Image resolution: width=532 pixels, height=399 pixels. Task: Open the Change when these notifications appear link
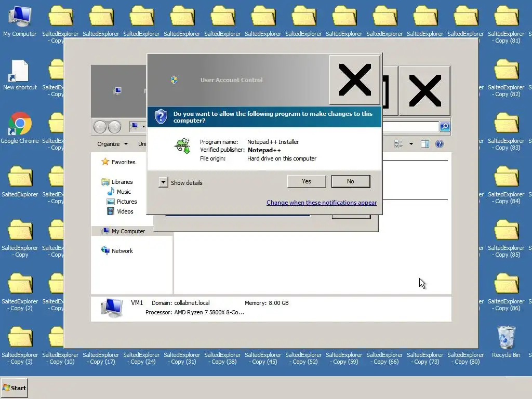pyautogui.click(x=321, y=203)
